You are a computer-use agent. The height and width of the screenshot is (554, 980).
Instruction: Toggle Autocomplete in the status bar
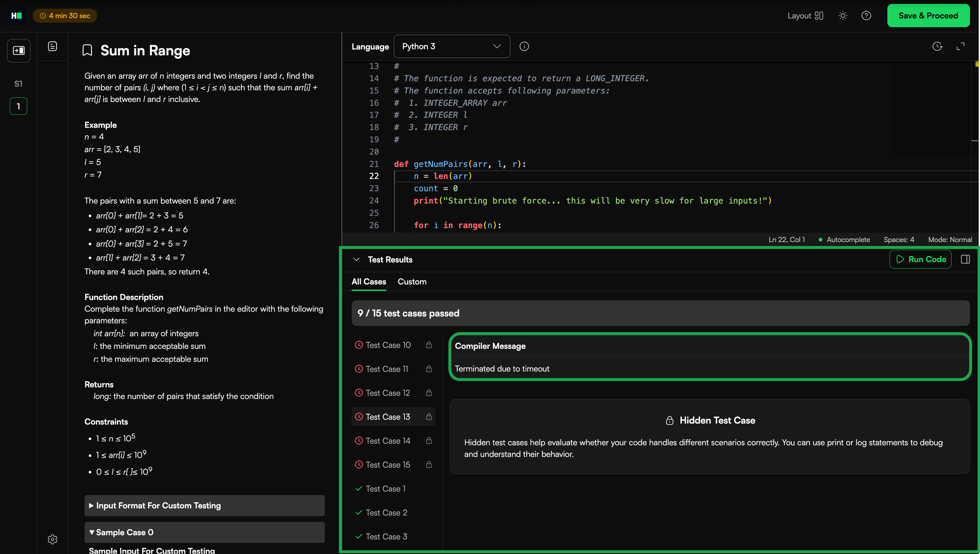point(844,240)
